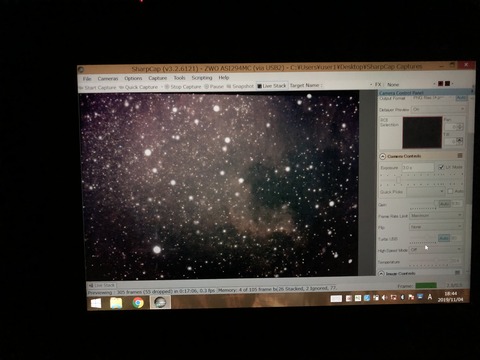Click the tray touch keyboard icon

tap(336, 299)
